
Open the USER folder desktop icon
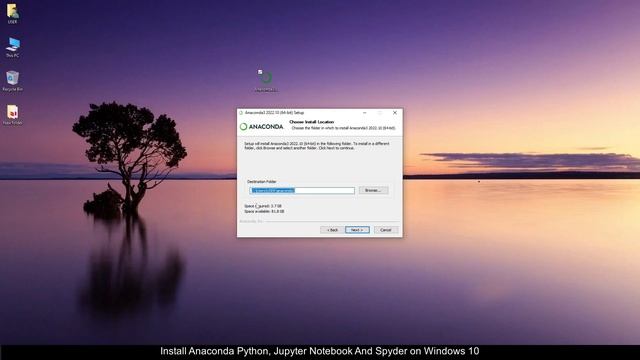(x=12, y=13)
